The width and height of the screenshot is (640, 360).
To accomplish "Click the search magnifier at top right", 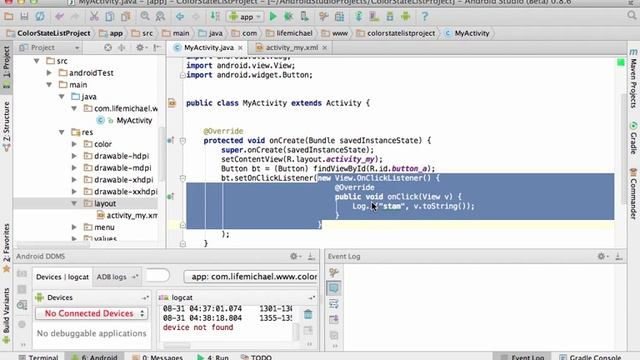I will [x=631, y=16].
